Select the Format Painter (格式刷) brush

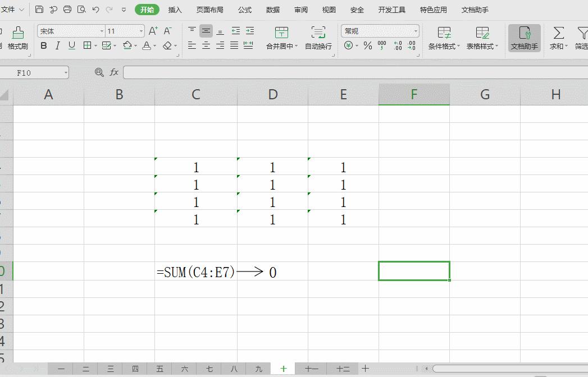click(17, 38)
